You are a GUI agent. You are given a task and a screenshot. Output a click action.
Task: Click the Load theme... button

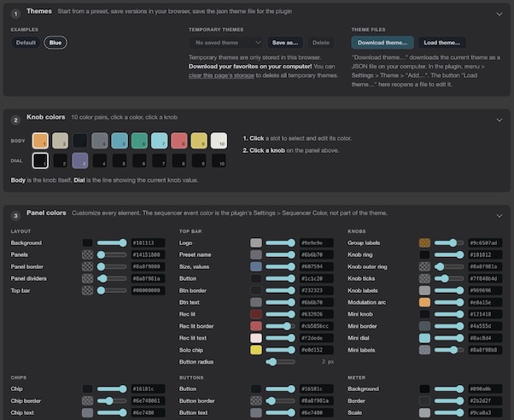pyautogui.click(x=442, y=43)
